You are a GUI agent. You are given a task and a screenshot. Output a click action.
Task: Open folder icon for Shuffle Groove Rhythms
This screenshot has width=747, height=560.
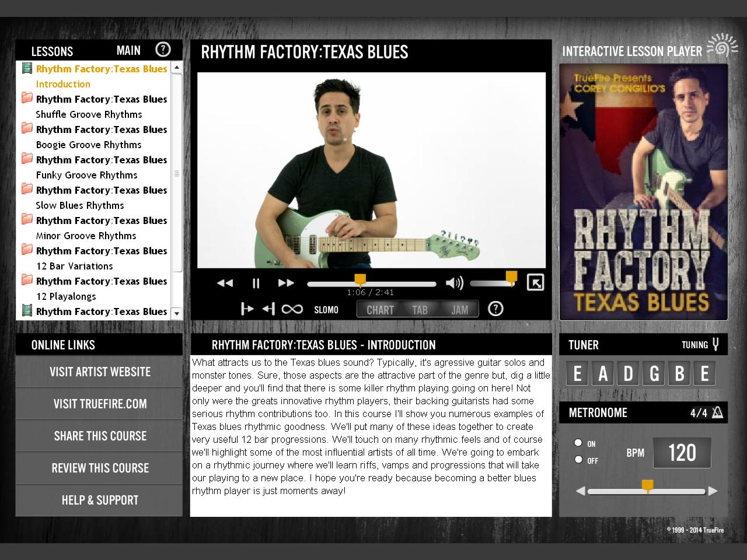(x=27, y=98)
